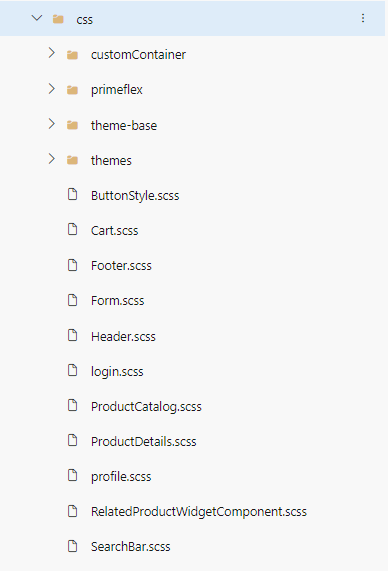The image size is (388, 571).
Task: Open the css folder more options menu
Action: click(363, 18)
